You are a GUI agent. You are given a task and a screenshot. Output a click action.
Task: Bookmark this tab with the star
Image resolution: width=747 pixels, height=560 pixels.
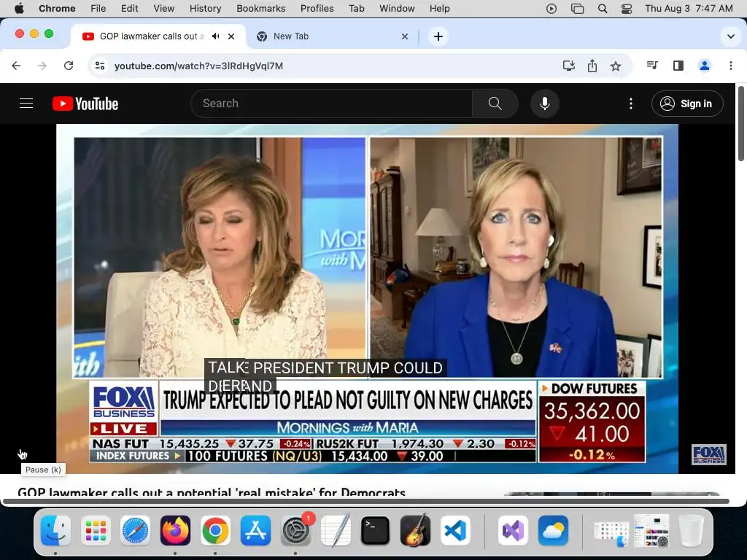pyautogui.click(x=616, y=66)
